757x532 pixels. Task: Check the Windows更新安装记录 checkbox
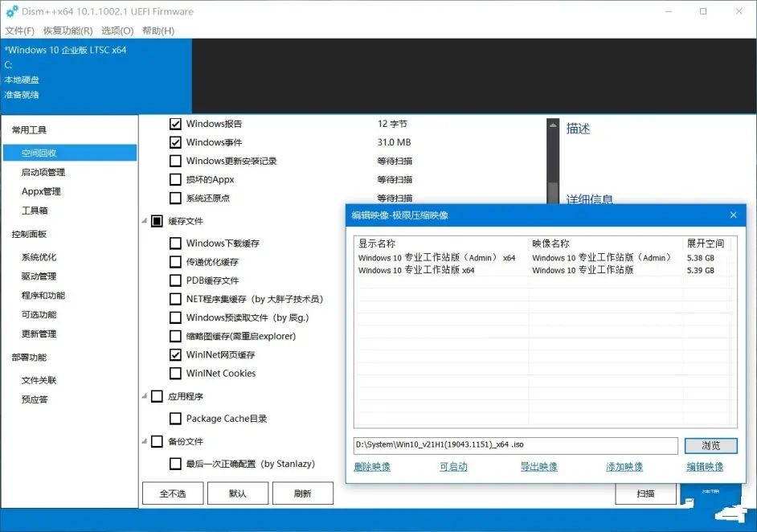pyautogui.click(x=175, y=161)
